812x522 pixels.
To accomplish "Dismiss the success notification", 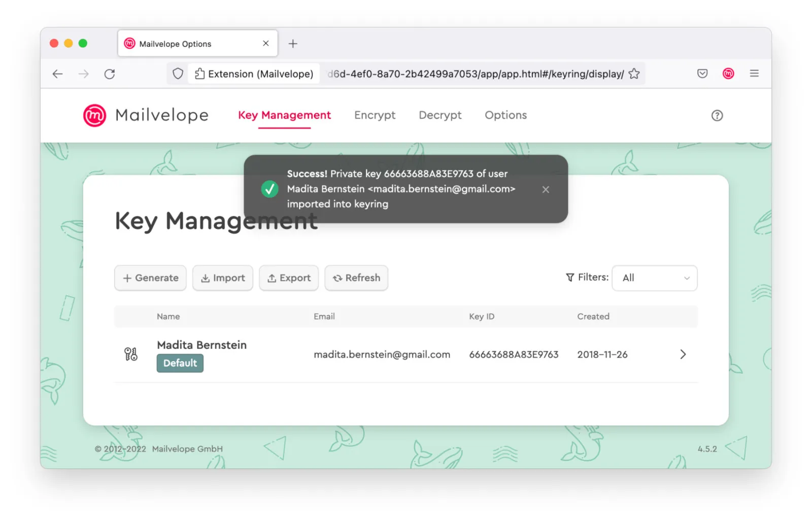I will (x=546, y=189).
